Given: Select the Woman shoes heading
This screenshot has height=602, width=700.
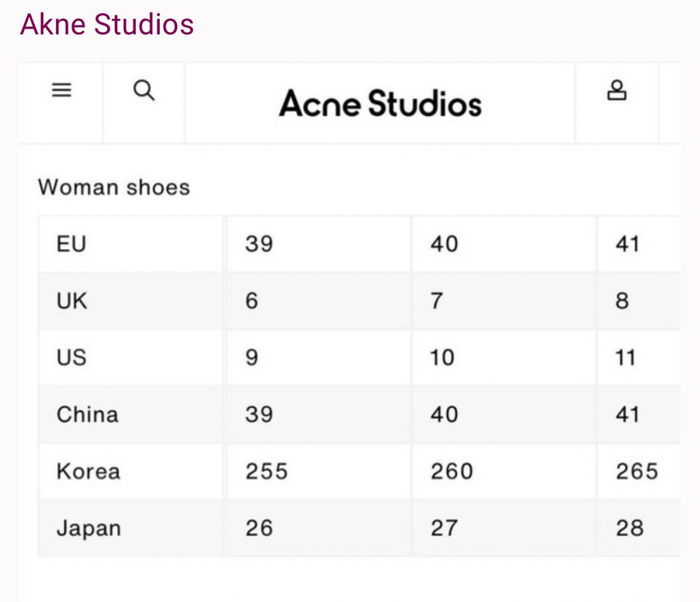Looking at the screenshot, I should [x=114, y=187].
